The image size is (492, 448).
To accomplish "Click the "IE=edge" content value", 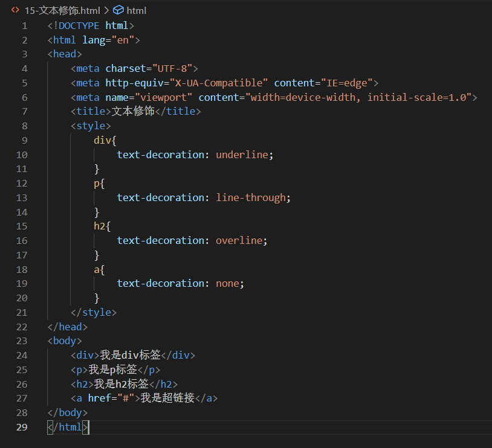I will pyautogui.click(x=347, y=83).
